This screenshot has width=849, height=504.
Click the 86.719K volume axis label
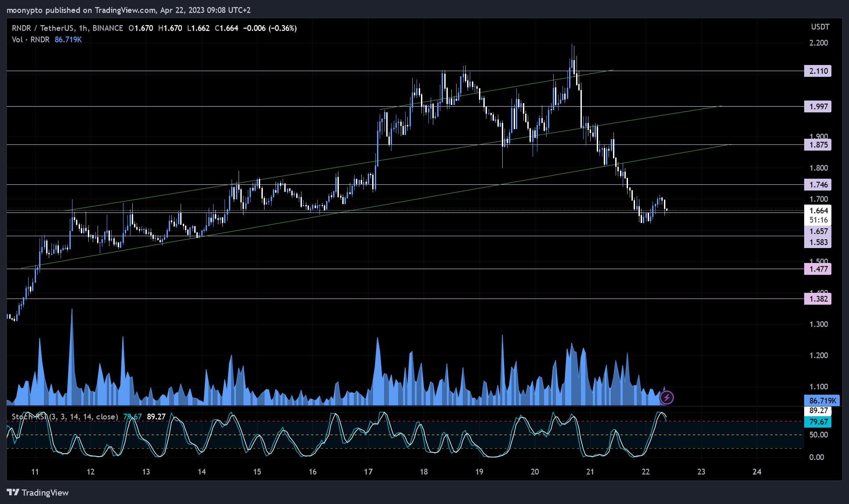coord(822,401)
